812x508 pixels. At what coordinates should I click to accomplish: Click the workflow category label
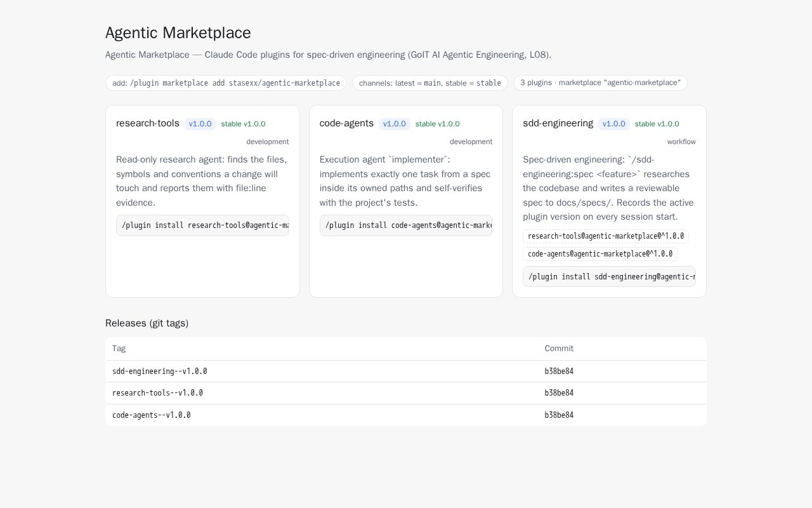point(681,142)
